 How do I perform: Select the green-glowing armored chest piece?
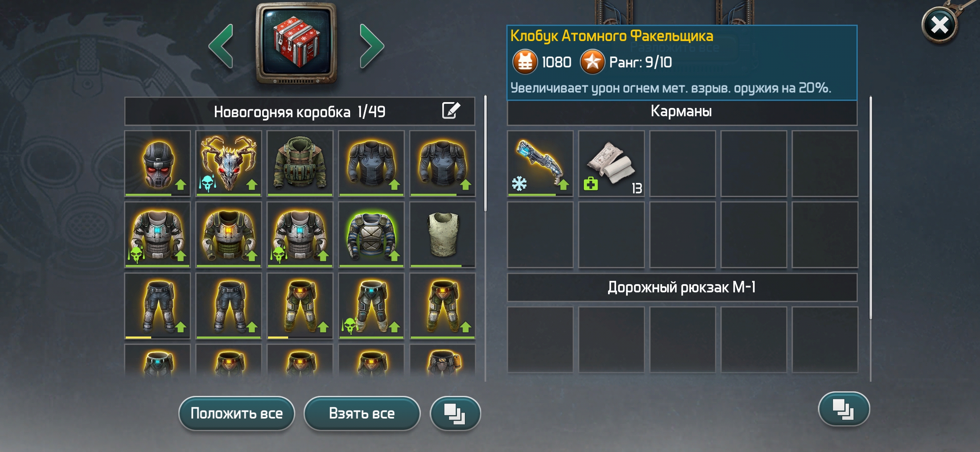point(371,234)
